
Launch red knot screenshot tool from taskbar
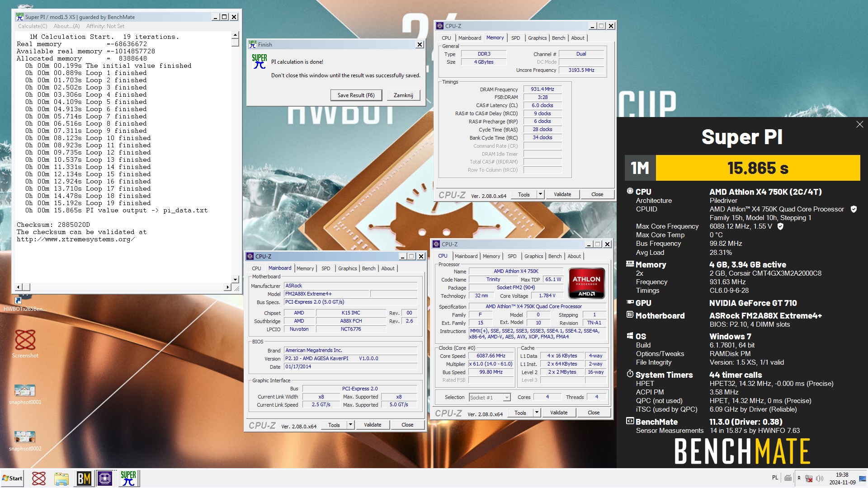pyautogui.click(x=39, y=478)
